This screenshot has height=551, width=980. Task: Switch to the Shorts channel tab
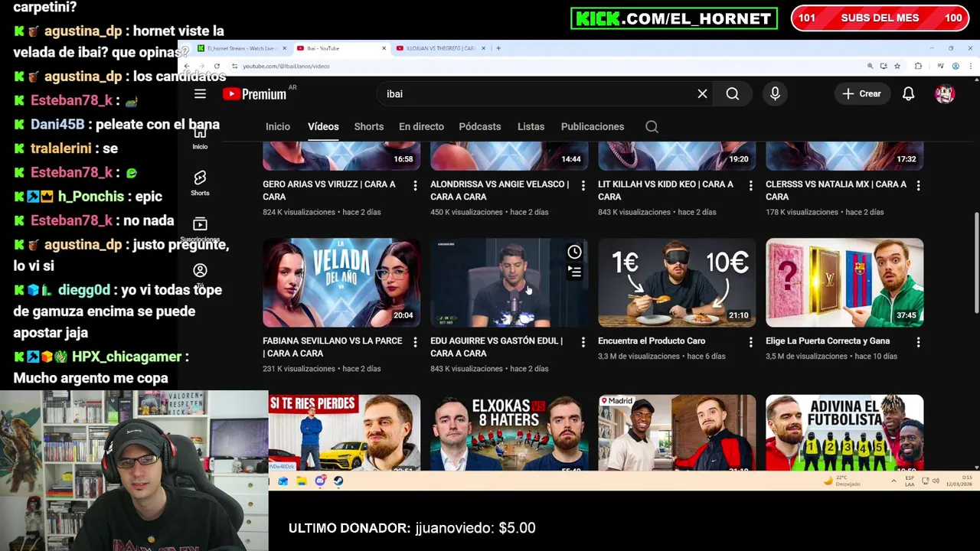click(369, 126)
